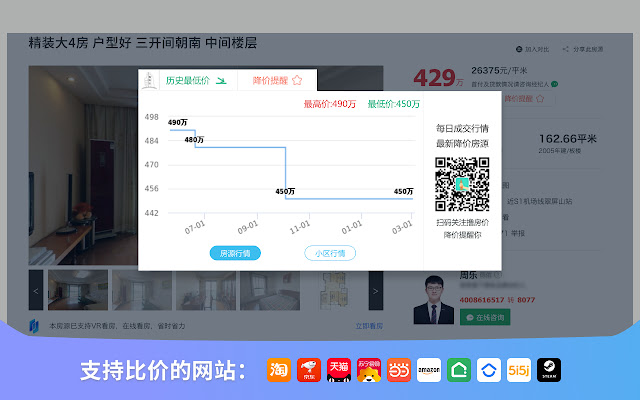Click the 26375元/平米 unit price
This screenshot has width=640, height=400.
pyautogui.click(x=499, y=70)
